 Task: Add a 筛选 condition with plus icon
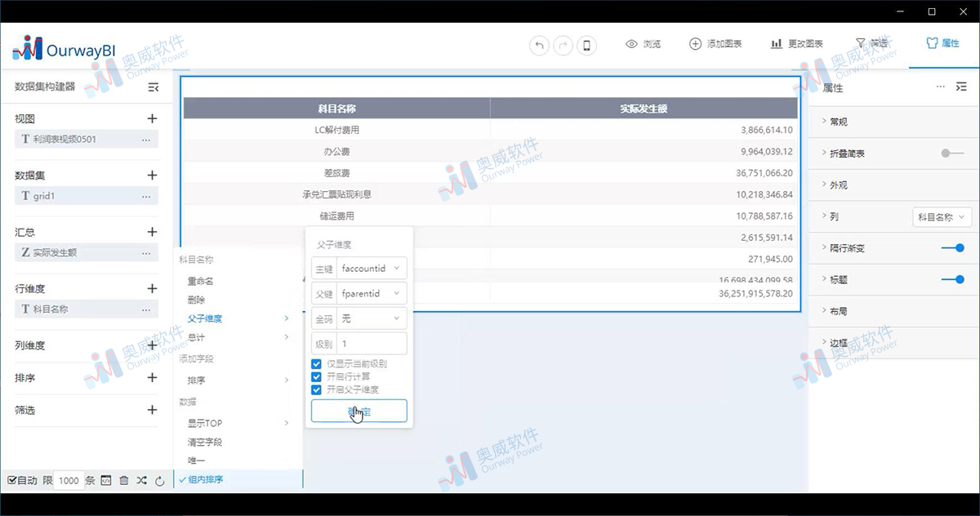click(x=152, y=410)
